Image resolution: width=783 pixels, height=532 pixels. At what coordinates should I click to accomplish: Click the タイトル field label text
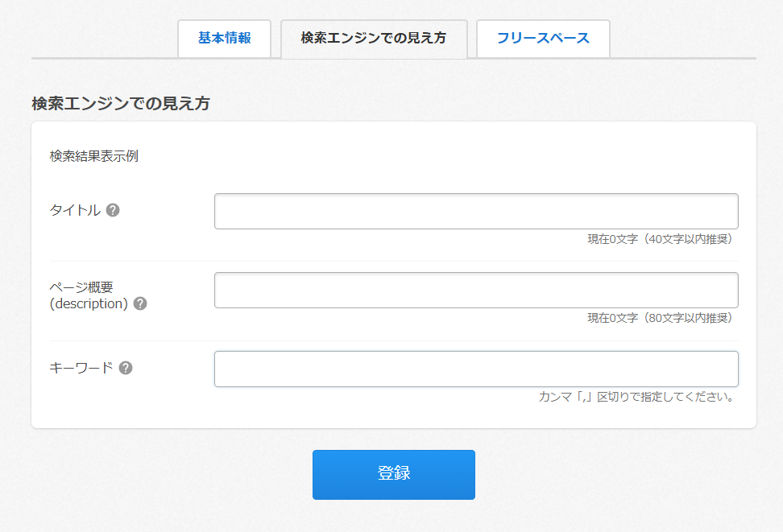coord(75,210)
